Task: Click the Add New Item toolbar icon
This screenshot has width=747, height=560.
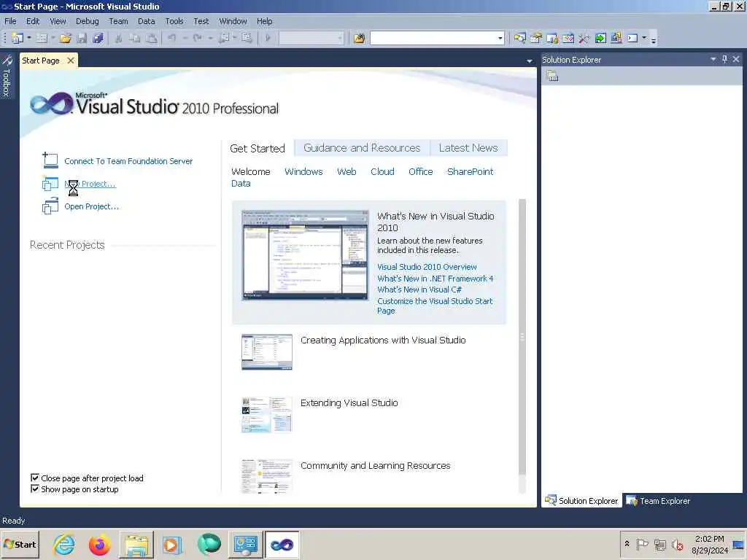Action: 42,38
